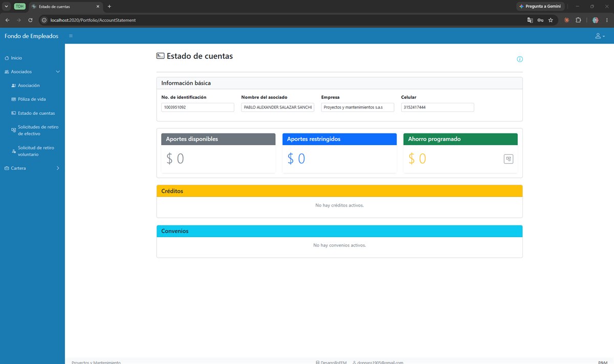
Task: Click the Asociación person icon
Action: [x=13, y=86]
